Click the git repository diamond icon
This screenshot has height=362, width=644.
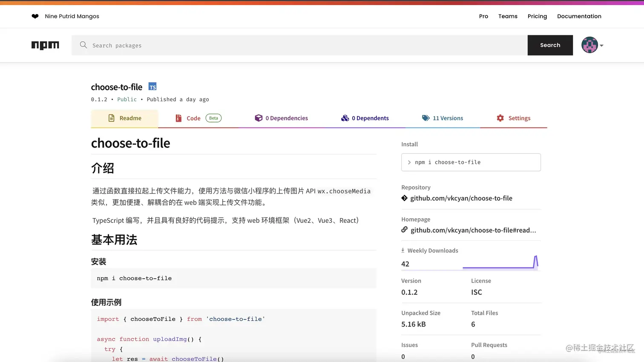point(405,198)
